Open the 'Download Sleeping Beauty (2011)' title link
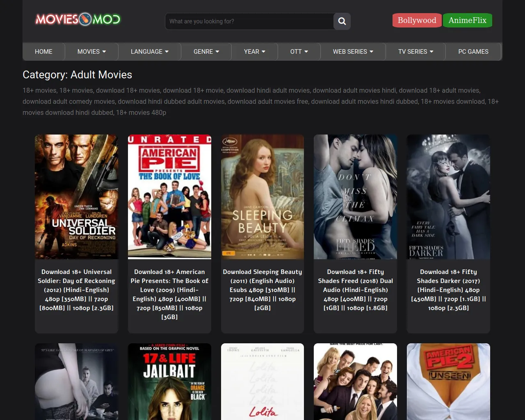The width and height of the screenshot is (525, 420). click(262, 290)
